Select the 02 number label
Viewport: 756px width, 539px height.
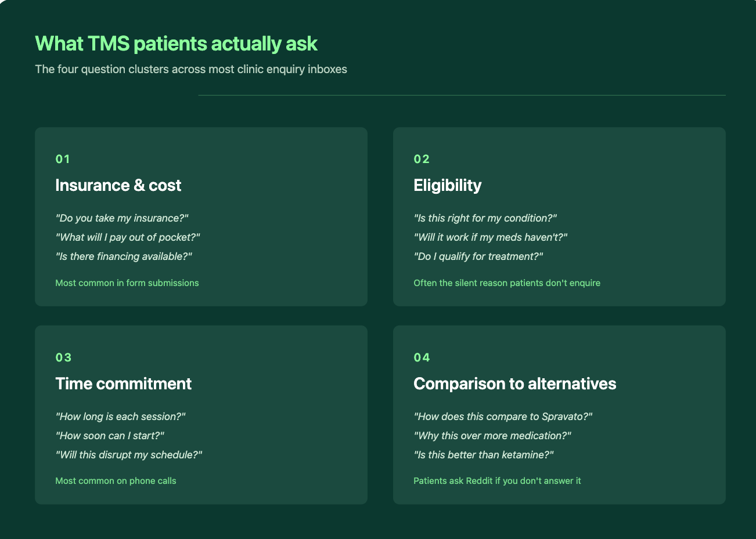coord(422,159)
